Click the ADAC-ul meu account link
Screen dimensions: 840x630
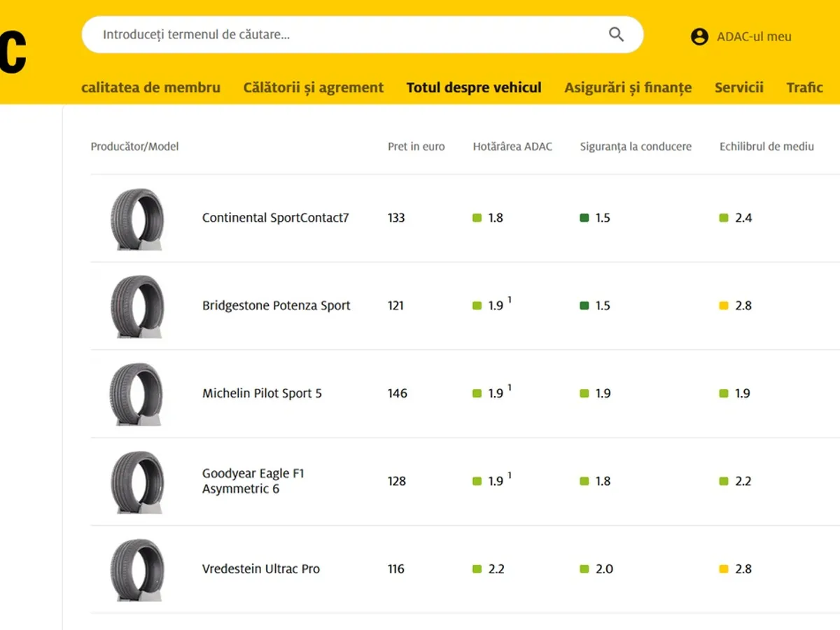click(754, 36)
